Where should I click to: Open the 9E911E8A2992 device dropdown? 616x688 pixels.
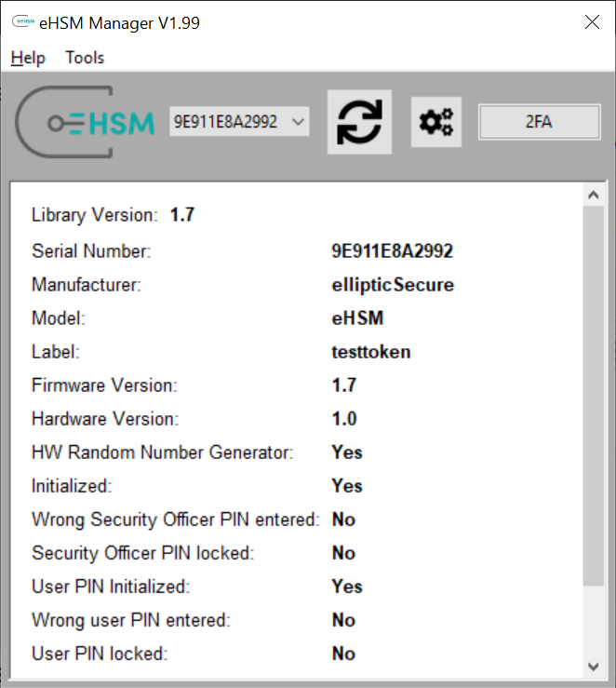(239, 122)
